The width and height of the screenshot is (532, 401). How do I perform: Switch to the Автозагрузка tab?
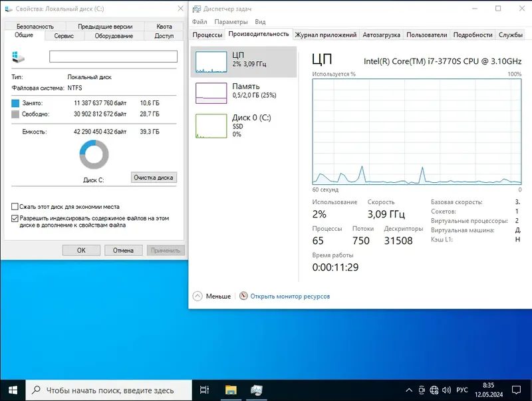tap(381, 35)
